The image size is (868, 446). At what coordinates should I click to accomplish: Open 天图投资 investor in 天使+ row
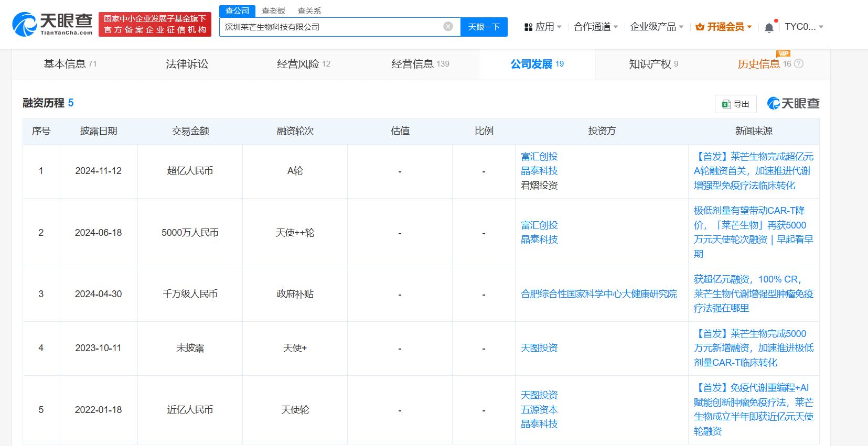coord(539,348)
